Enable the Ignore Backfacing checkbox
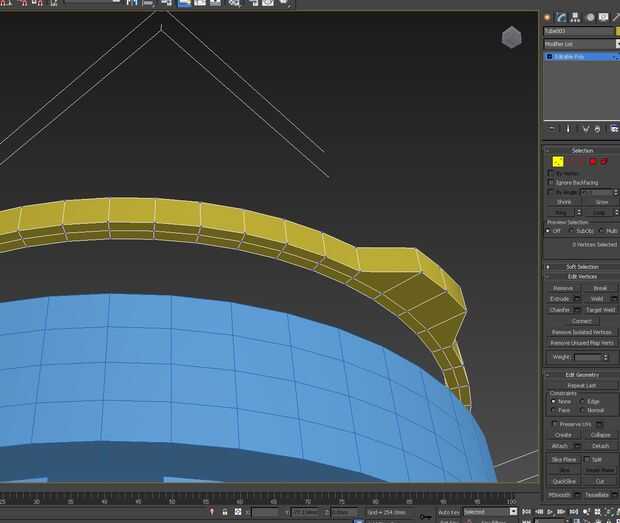The image size is (620, 523). [x=551, y=182]
